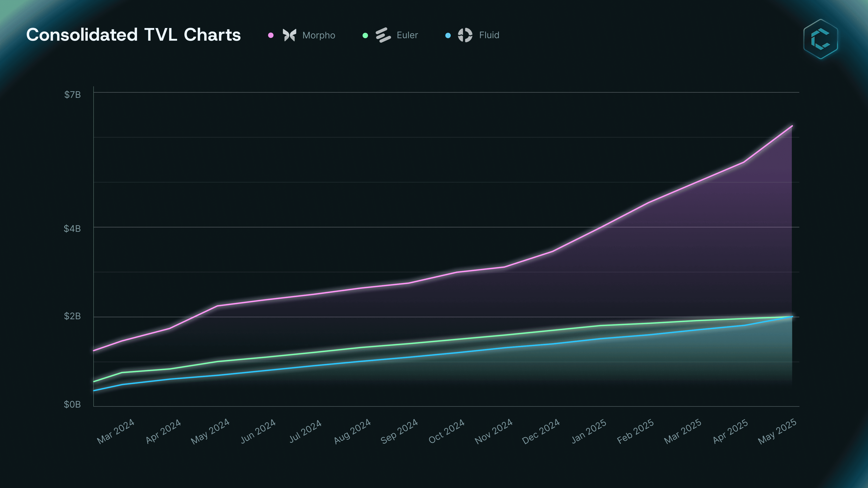Click the Feb 2025 x-axis label
Image resolution: width=868 pixels, height=488 pixels.
click(x=635, y=432)
